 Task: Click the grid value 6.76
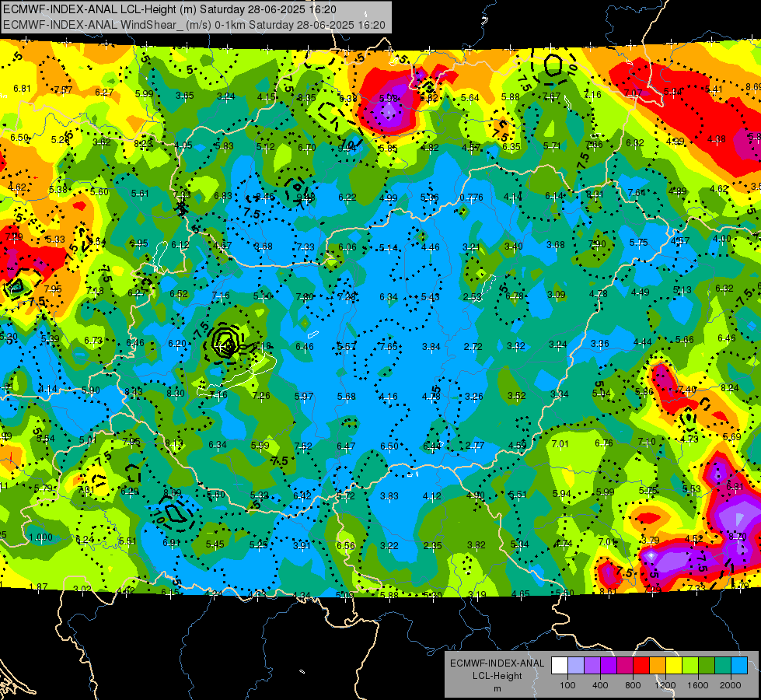click(x=604, y=443)
